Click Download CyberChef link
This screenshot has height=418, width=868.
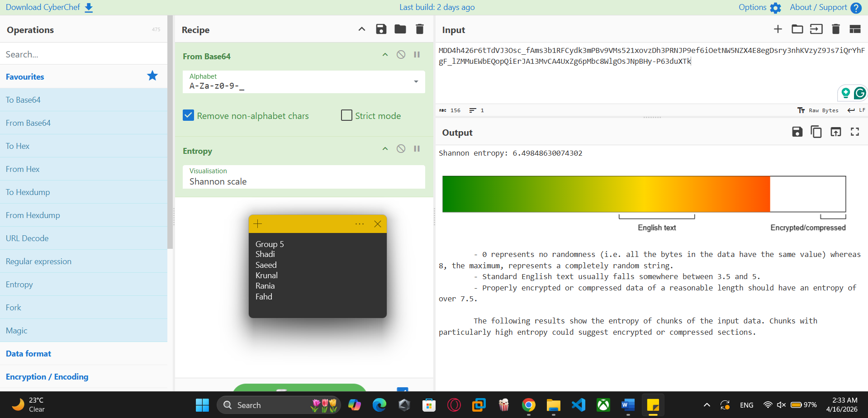[x=43, y=7]
